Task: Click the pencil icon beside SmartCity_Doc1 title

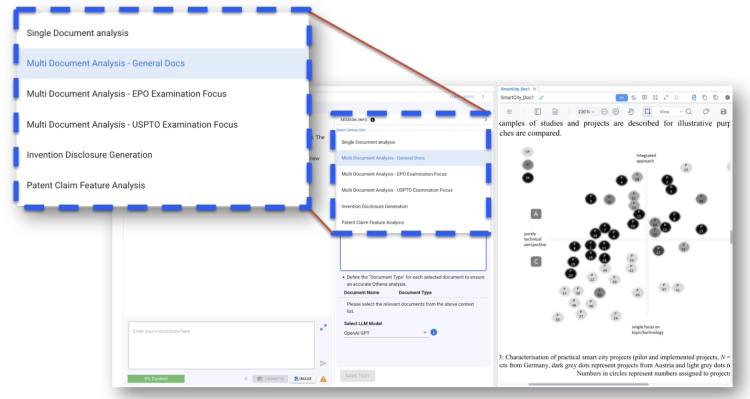Action: (541, 98)
